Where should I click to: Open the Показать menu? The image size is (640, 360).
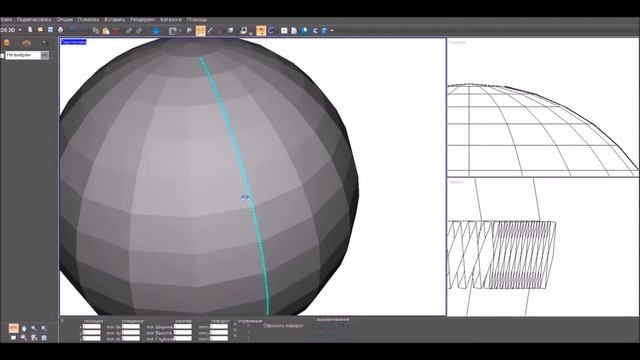point(88,20)
